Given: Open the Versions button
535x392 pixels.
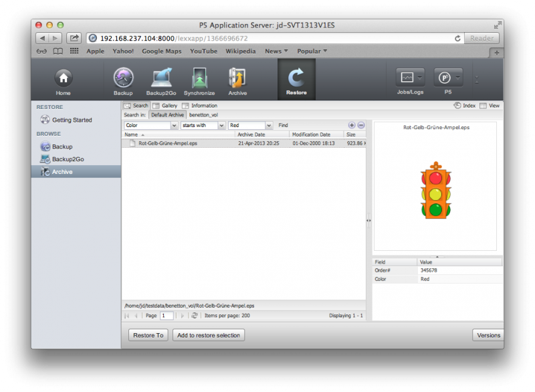Looking at the screenshot, I should point(488,335).
